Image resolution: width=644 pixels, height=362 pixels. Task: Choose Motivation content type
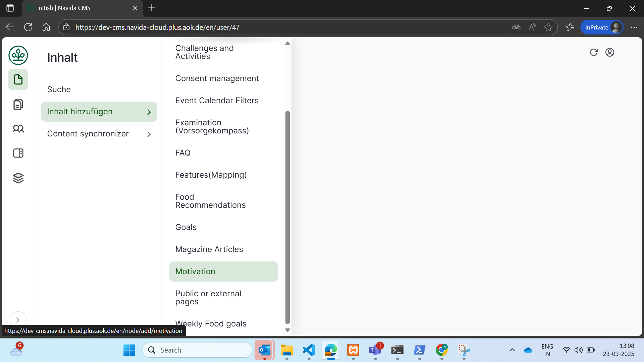pyautogui.click(x=195, y=271)
